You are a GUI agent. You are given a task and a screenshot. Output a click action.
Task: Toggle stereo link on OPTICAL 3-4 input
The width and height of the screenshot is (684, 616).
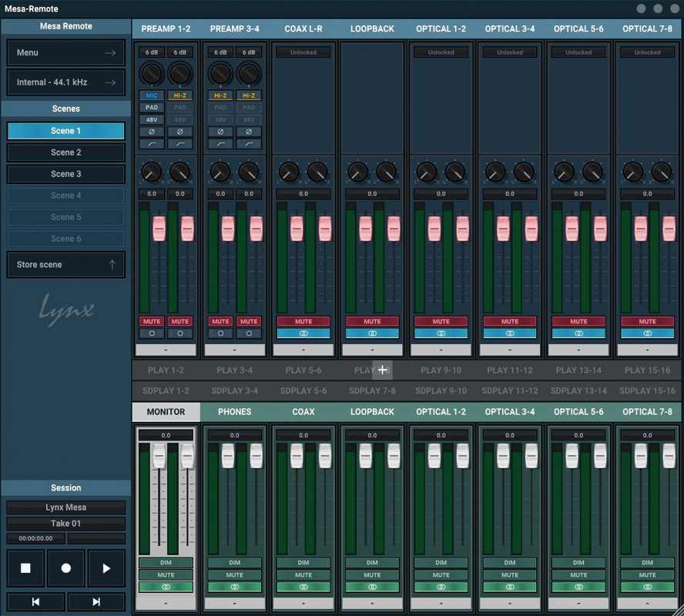tap(510, 333)
